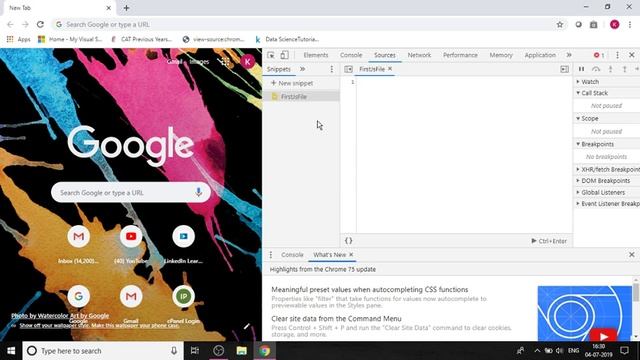
Task: Open File Explorer from the taskbar
Action: tap(241, 351)
